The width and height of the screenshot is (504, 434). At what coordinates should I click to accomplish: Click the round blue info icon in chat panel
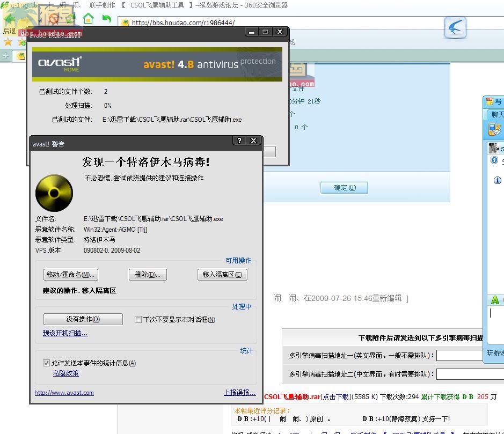pyautogui.click(x=497, y=180)
